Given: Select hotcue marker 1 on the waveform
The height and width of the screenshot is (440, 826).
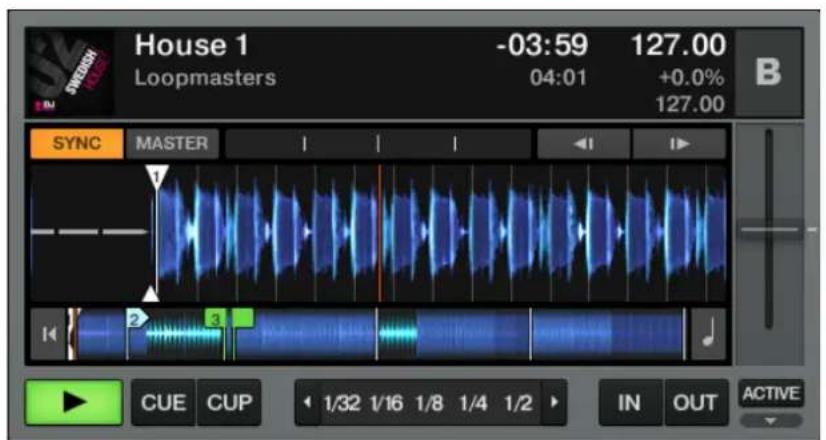Looking at the screenshot, I should [157, 177].
